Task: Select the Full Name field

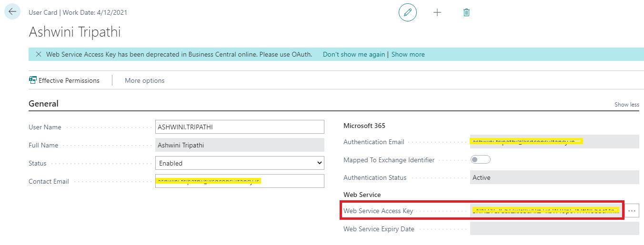Action: (240, 145)
